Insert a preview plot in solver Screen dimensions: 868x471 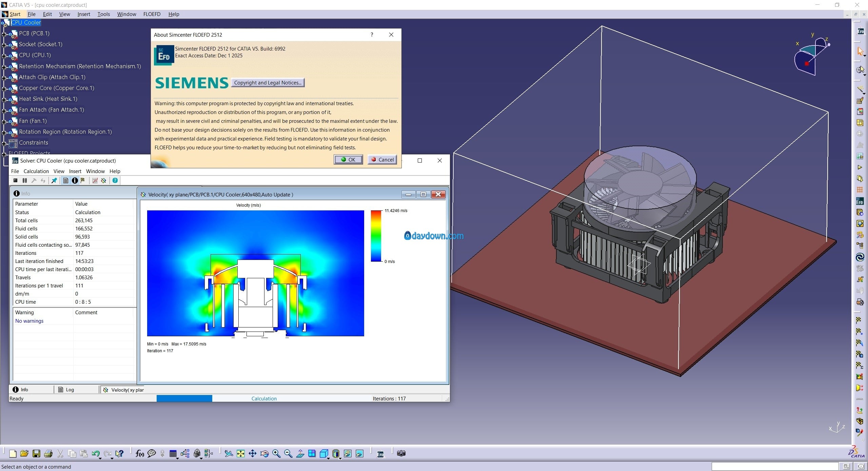click(104, 181)
